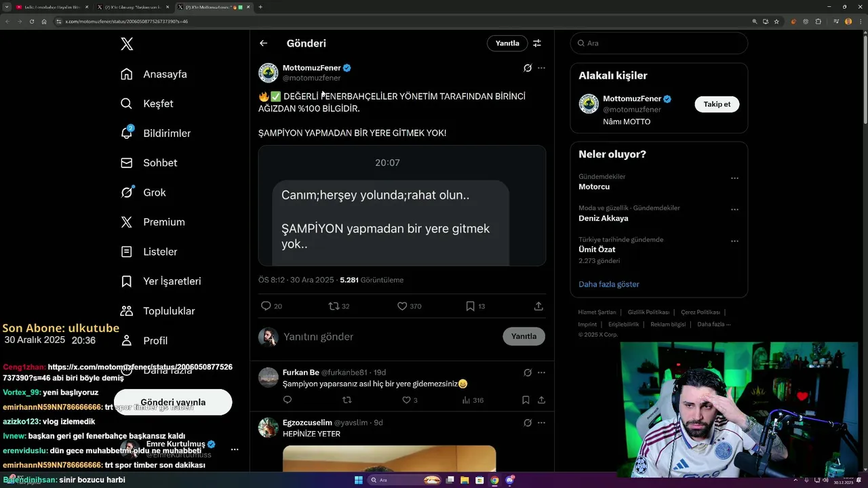
Task: Repost Furkan Be comment
Action: pyautogui.click(x=347, y=401)
